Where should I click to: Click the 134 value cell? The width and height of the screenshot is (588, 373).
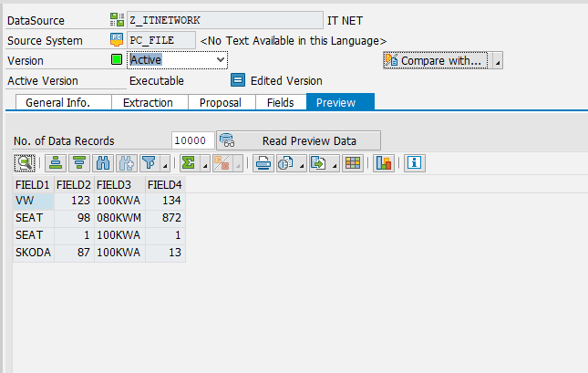pos(165,201)
